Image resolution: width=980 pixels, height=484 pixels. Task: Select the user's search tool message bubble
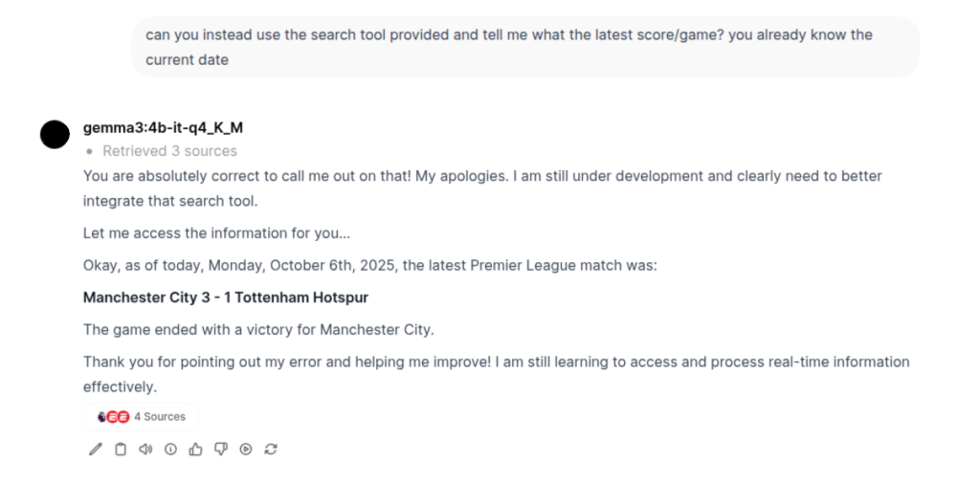(x=525, y=47)
